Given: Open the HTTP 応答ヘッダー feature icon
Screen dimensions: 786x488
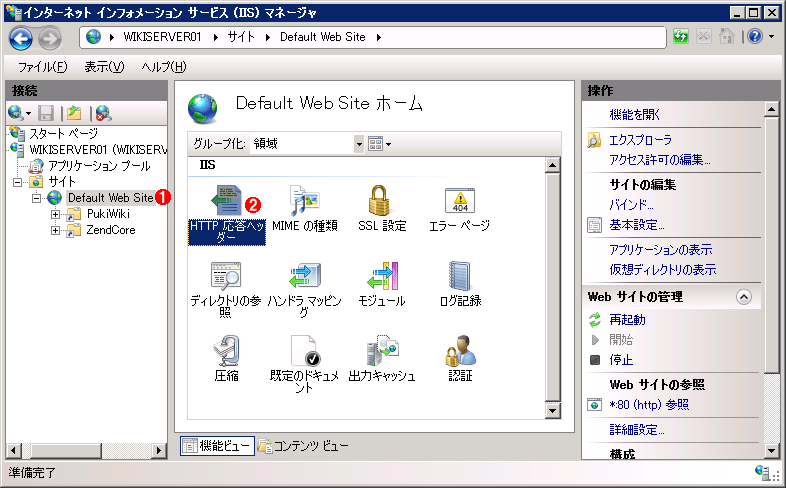Looking at the screenshot, I should (227, 200).
